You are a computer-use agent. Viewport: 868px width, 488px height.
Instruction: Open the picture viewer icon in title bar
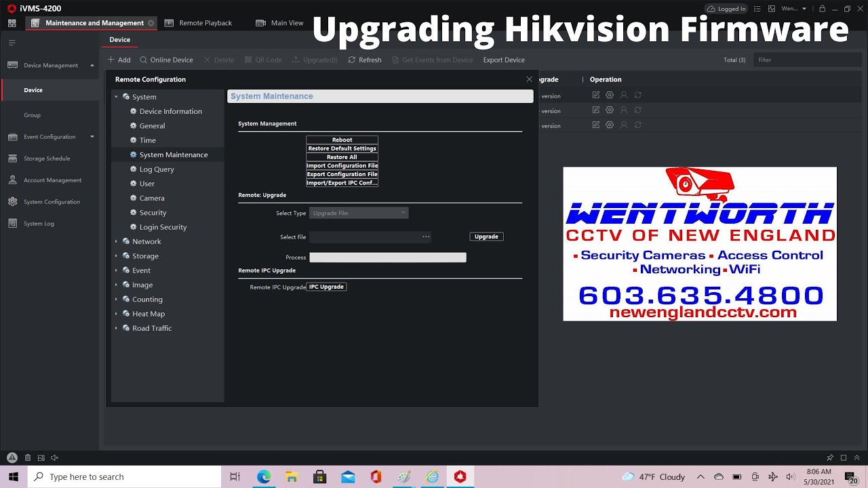click(772, 9)
